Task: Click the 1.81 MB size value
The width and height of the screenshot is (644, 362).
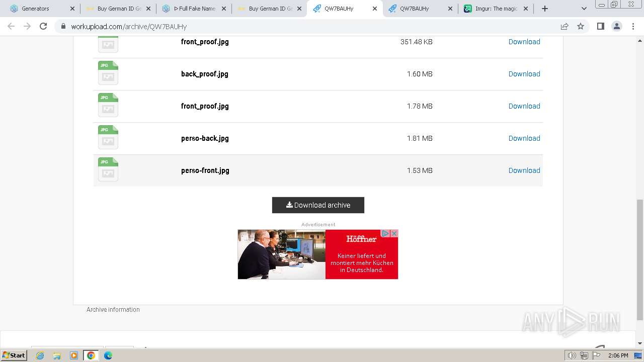Action: click(x=420, y=138)
